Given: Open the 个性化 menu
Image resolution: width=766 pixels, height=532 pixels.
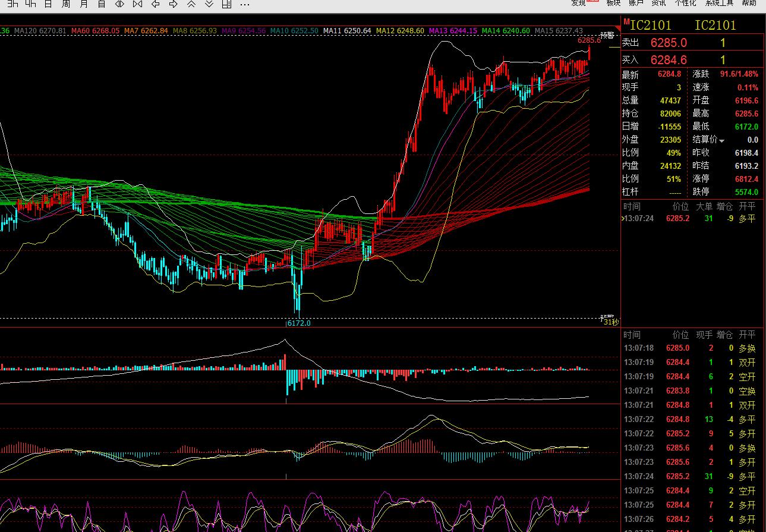Looking at the screenshot, I should point(685,3).
